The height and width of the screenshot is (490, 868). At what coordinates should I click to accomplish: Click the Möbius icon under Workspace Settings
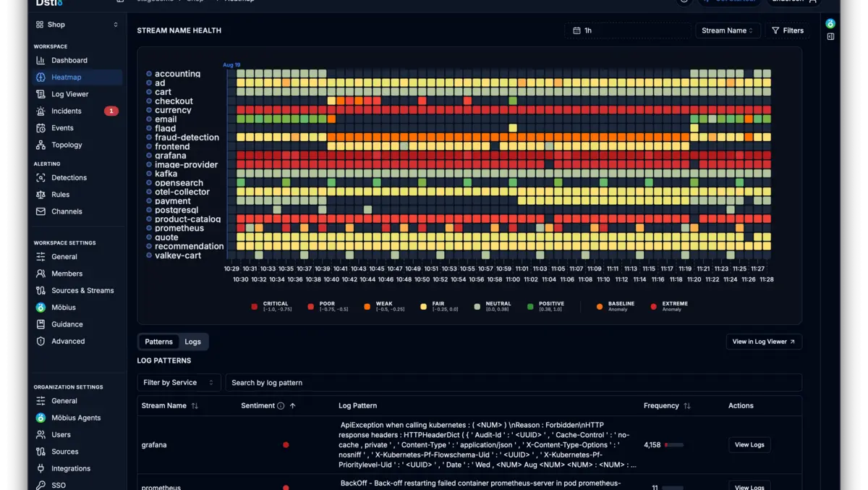pos(41,307)
